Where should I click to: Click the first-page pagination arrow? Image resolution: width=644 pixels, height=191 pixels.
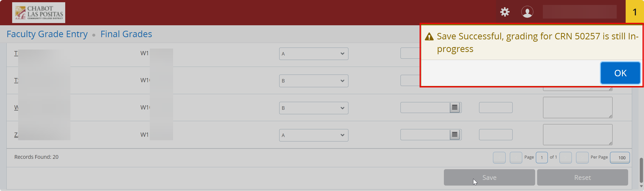click(499, 158)
